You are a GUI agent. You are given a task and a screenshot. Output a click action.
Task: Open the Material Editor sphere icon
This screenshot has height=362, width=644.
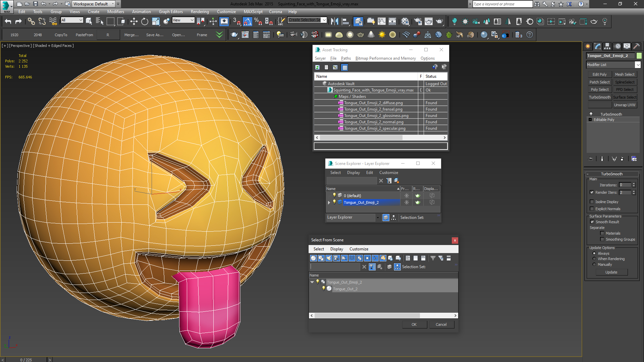[405, 21]
